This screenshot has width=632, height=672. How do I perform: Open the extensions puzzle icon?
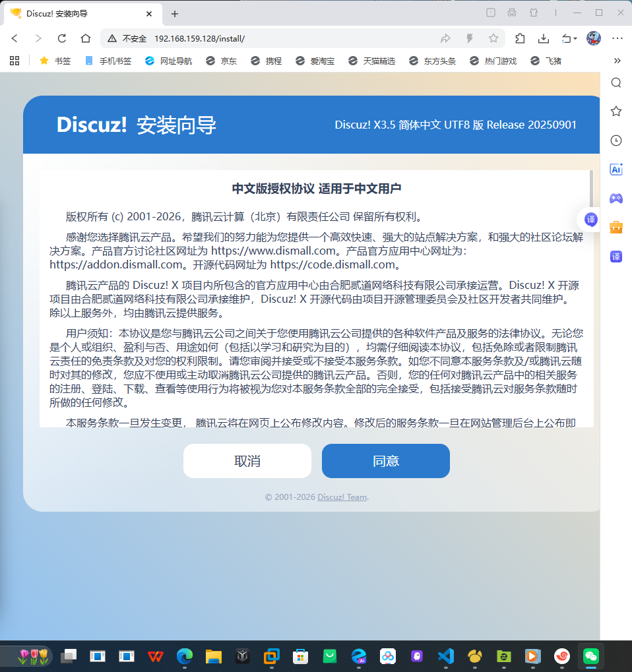click(520, 38)
